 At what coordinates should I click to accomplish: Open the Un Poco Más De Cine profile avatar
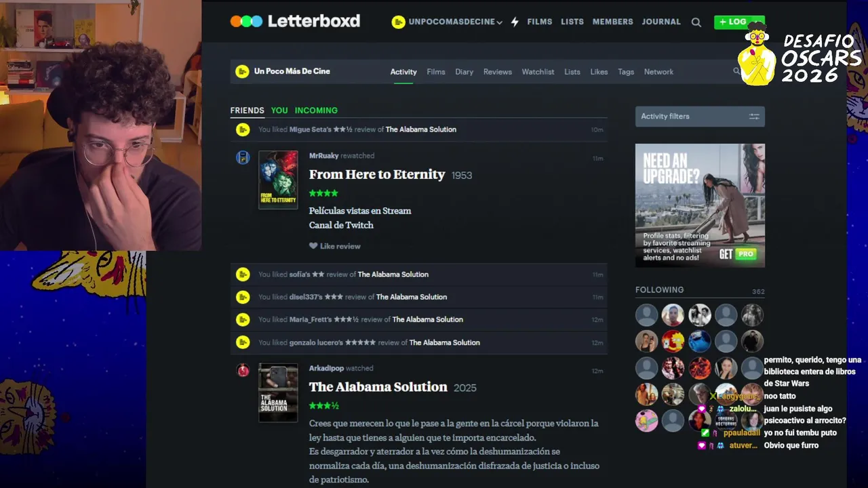click(x=242, y=71)
